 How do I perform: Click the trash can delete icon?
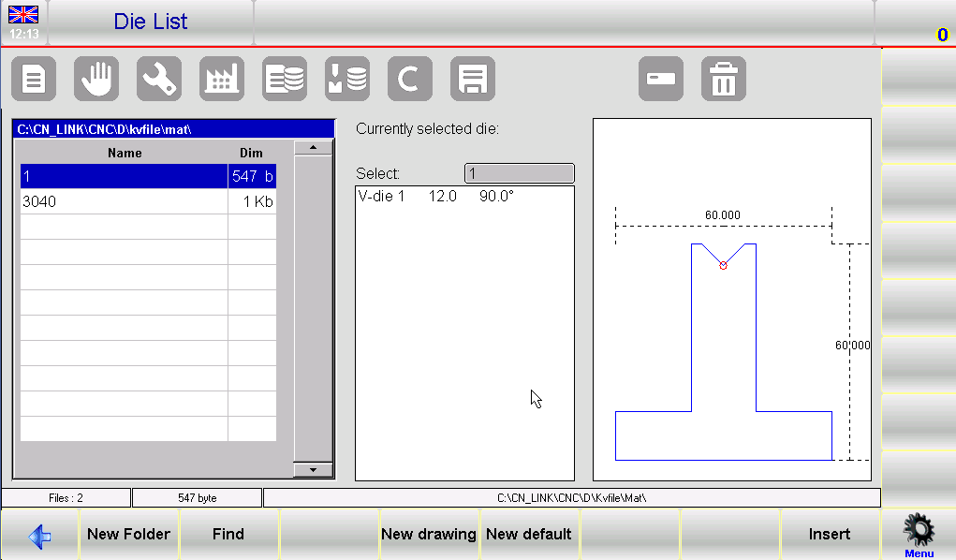coord(724,80)
